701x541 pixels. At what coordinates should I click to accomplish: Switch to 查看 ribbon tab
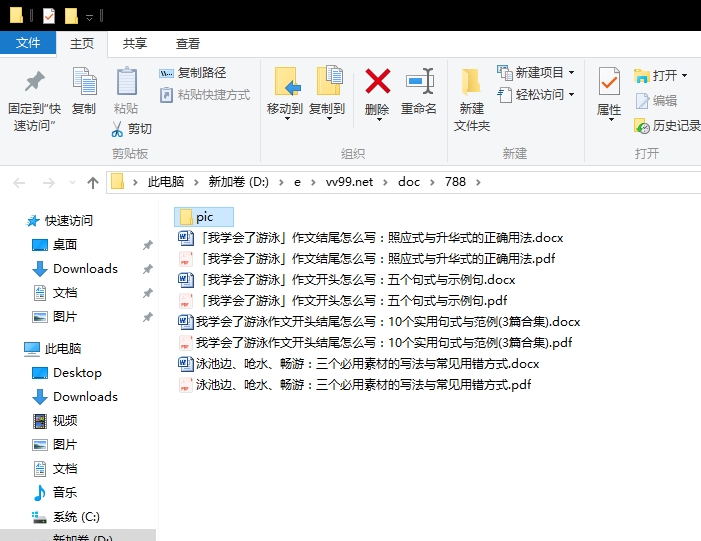187,44
